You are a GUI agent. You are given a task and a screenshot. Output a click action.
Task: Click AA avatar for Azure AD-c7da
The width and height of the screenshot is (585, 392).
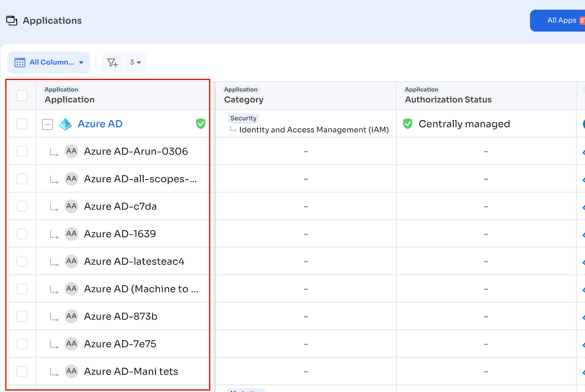72,206
